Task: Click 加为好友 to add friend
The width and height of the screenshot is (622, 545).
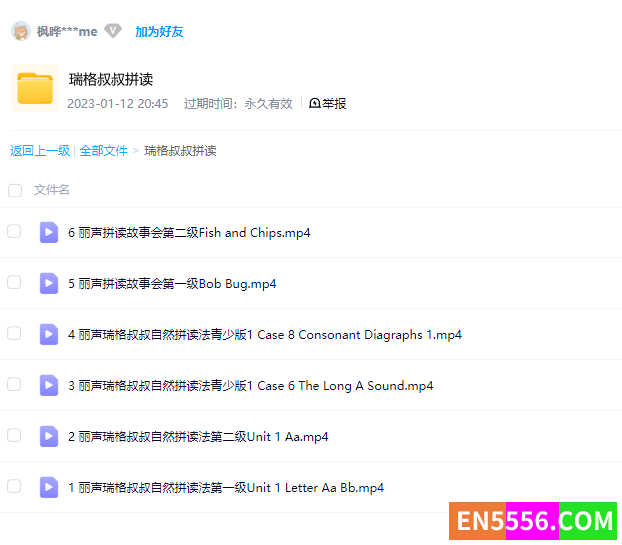Action: coord(159,31)
